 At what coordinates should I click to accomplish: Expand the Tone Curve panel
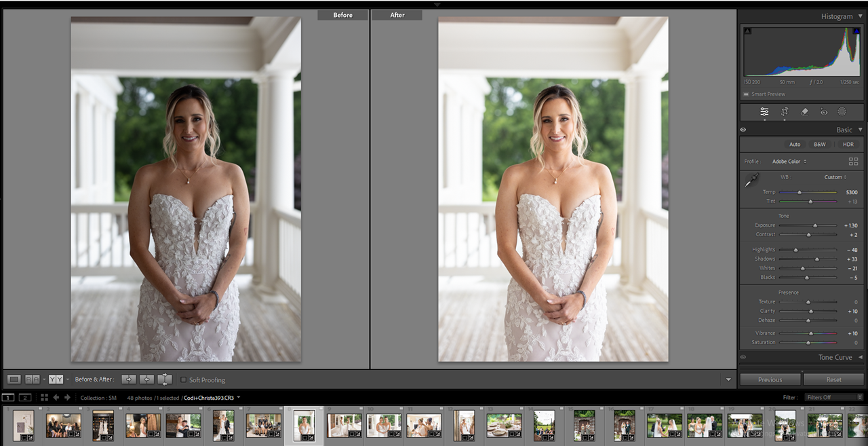861,357
